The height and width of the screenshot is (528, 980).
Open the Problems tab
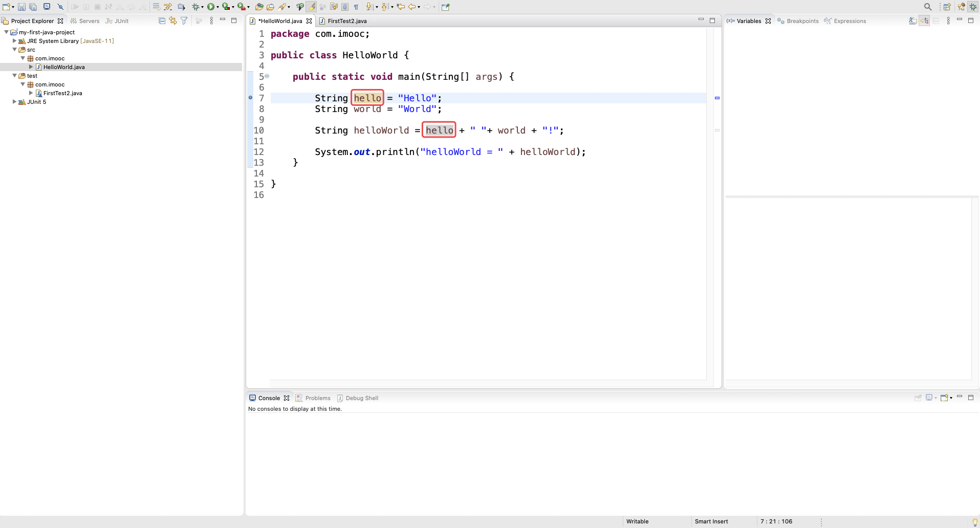pos(313,398)
